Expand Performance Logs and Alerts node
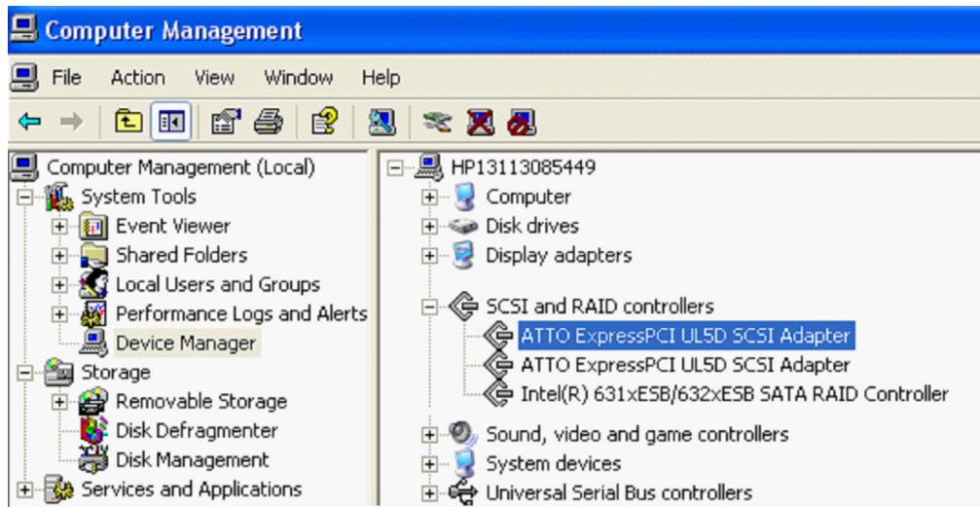Screen dimensions: 980x507 (59, 313)
